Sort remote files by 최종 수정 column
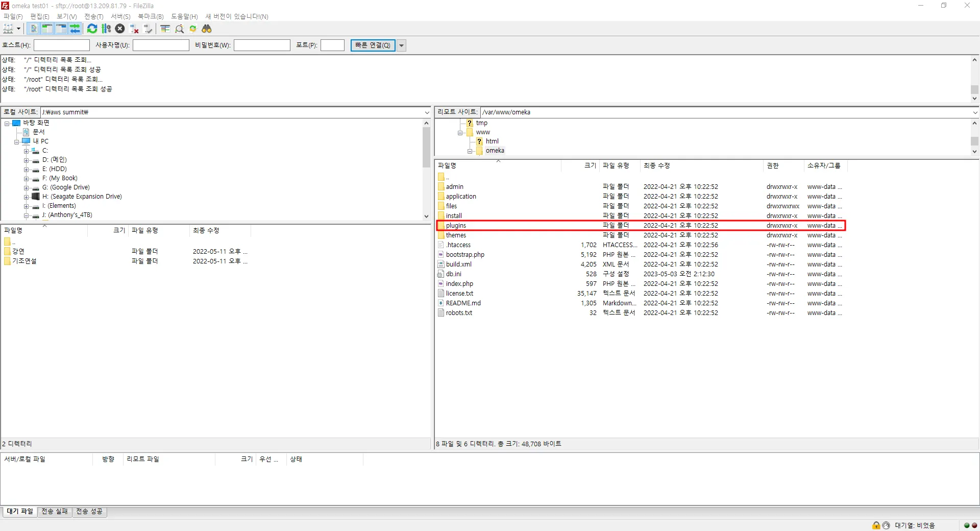 [x=702, y=165]
